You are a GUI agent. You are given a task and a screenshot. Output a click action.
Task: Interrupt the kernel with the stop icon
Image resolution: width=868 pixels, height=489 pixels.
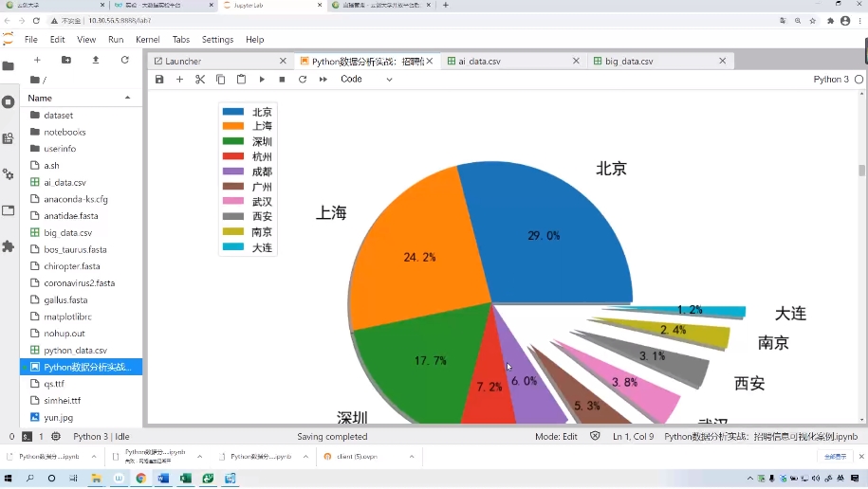282,80
